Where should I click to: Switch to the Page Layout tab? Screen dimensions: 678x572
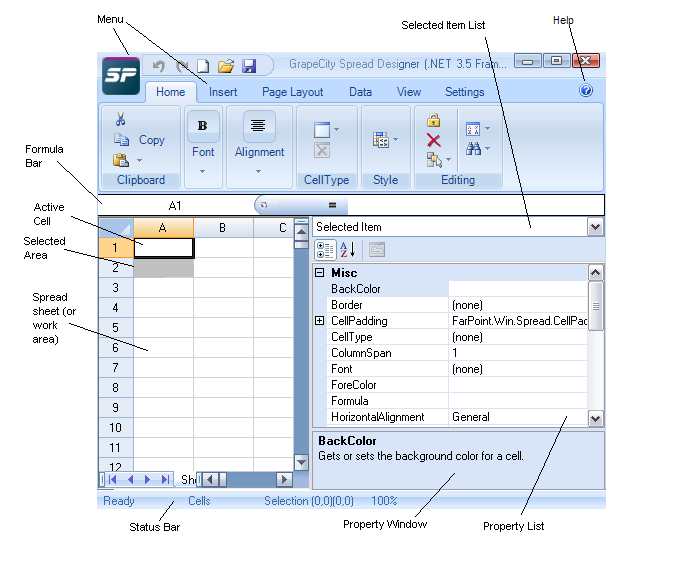tap(292, 92)
